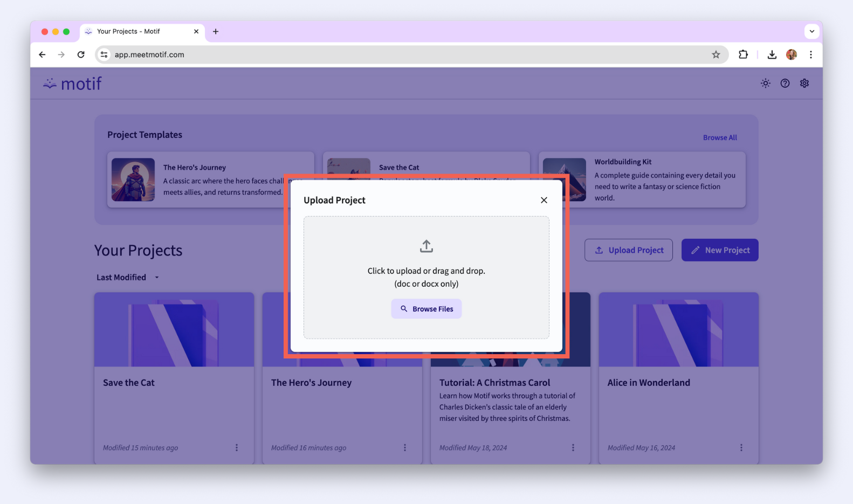The height and width of the screenshot is (504, 853).
Task: Open browser extensions puzzle icon
Action: 743,54
